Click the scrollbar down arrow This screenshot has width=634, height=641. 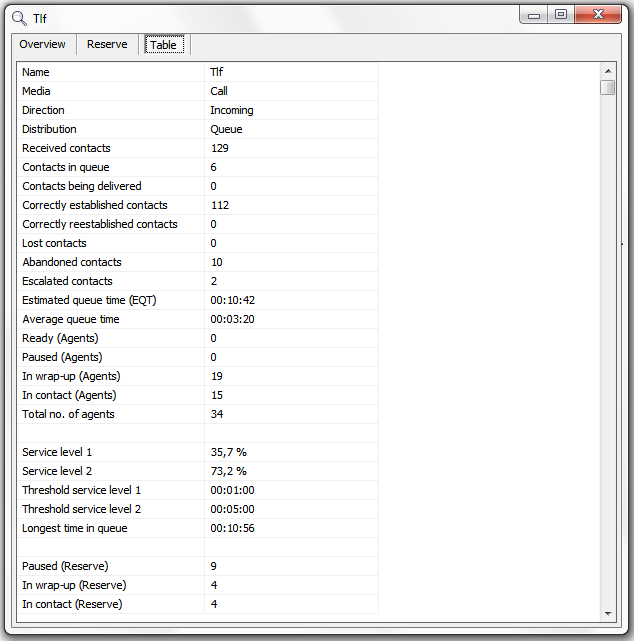[608, 613]
